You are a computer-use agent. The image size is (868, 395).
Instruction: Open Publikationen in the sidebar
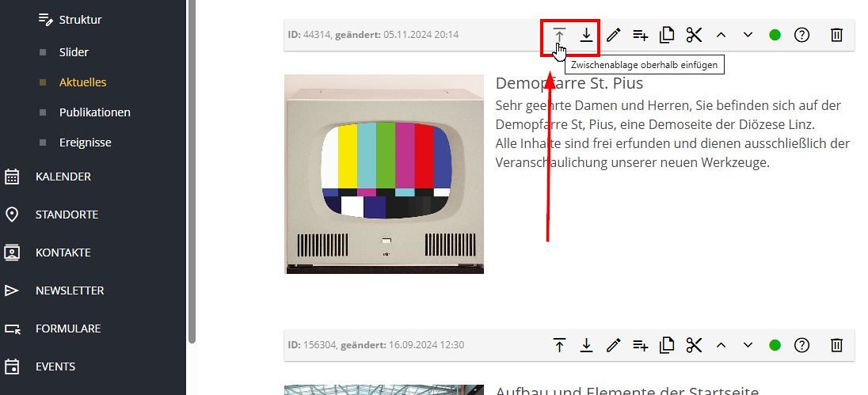[94, 112]
